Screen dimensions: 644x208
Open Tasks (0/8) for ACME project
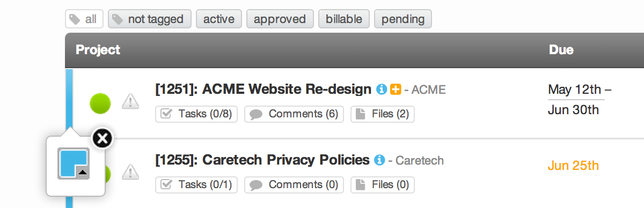[196, 114]
